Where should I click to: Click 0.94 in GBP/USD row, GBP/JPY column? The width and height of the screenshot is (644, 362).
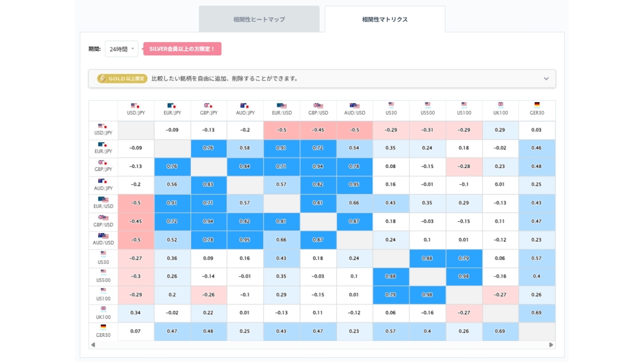[x=209, y=221]
